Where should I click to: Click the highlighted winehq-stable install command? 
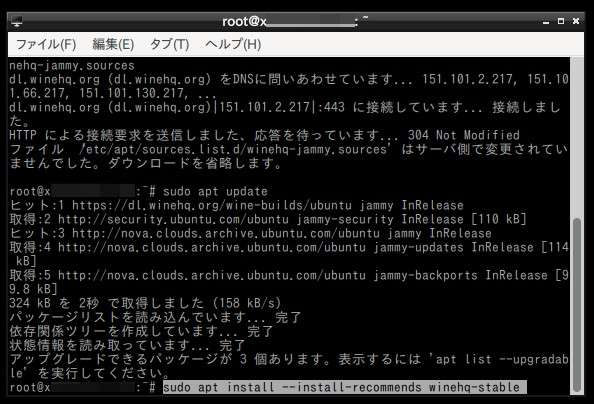[x=345, y=387]
